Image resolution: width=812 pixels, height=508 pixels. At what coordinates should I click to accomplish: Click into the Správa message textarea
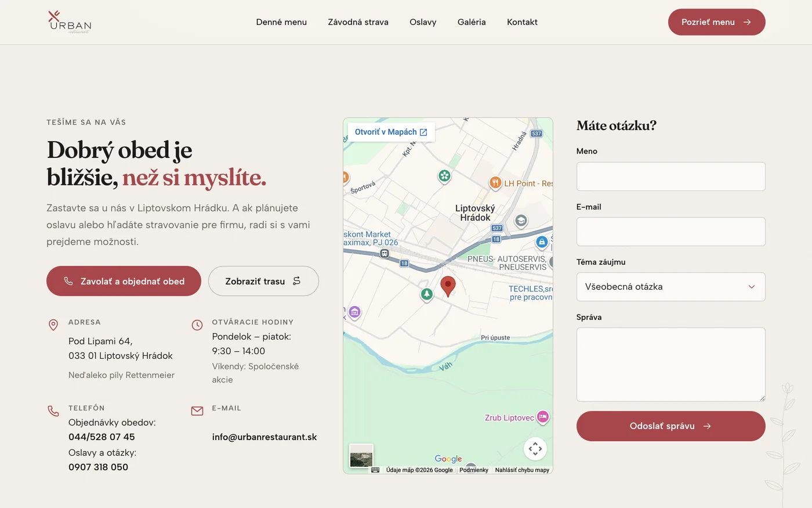[x=671, y=365]
